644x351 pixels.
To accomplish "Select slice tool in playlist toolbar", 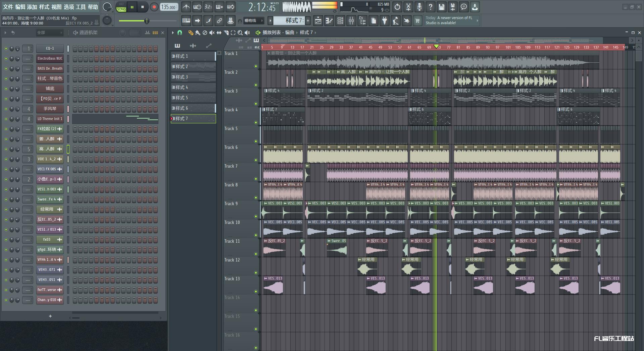I will tap(226, 33).
